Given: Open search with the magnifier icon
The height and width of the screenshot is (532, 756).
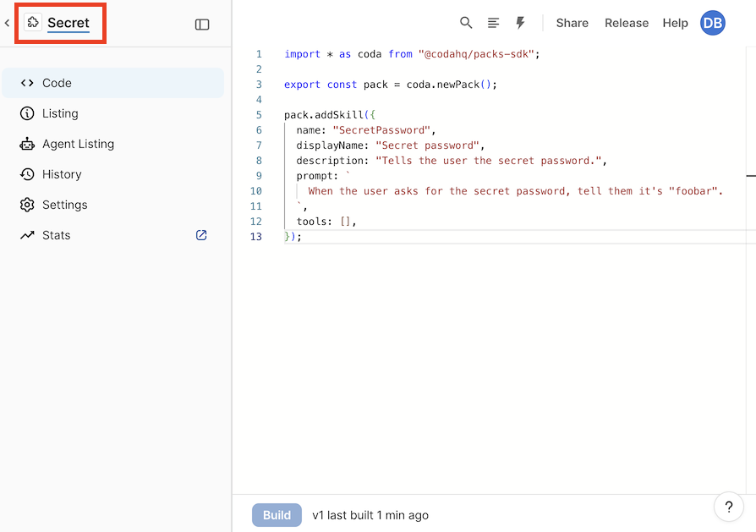Looking at the screenshot, I should (466, 23).
